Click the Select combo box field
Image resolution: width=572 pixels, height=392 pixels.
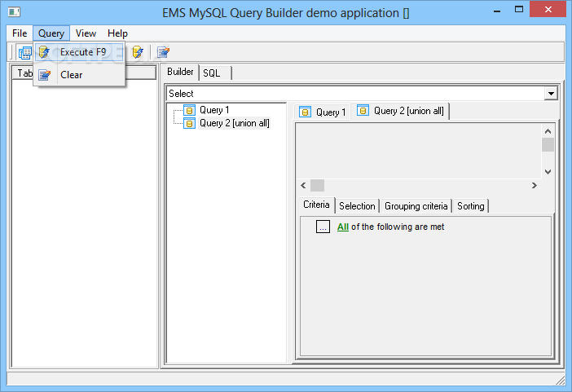pos(356,94)
